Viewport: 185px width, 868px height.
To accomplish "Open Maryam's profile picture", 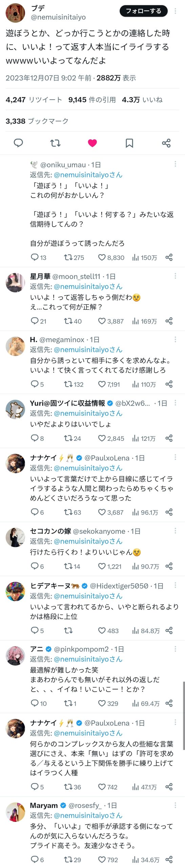I will pyautogui.click(x=15, y=812).
